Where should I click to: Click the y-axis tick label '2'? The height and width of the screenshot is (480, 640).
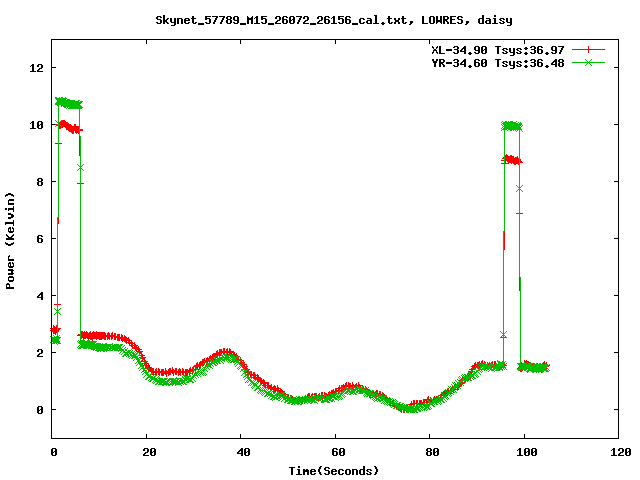40,353
